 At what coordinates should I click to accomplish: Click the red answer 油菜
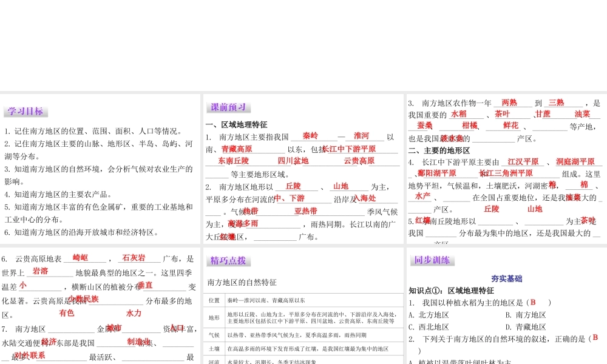point(582,113)
